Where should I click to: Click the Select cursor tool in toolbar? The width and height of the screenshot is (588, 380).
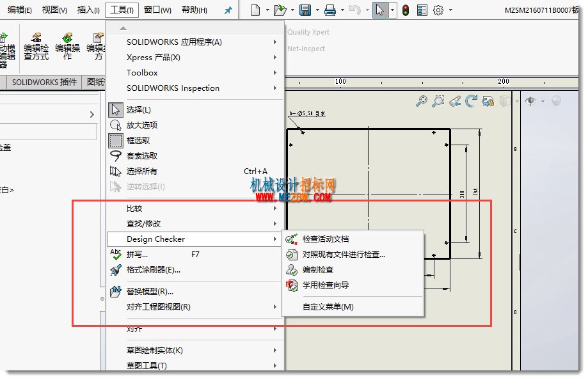(x=380, y=10)
